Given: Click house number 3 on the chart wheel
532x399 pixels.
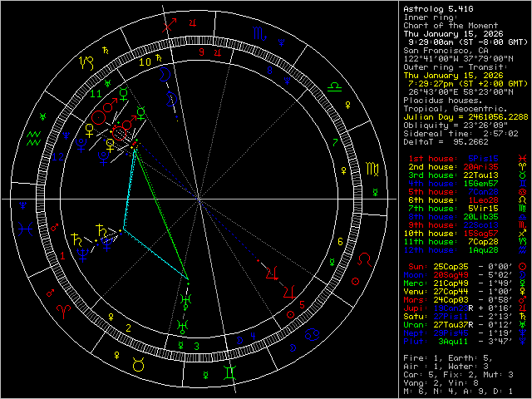Looking at the screenshot, I should [x=195, y=346].
